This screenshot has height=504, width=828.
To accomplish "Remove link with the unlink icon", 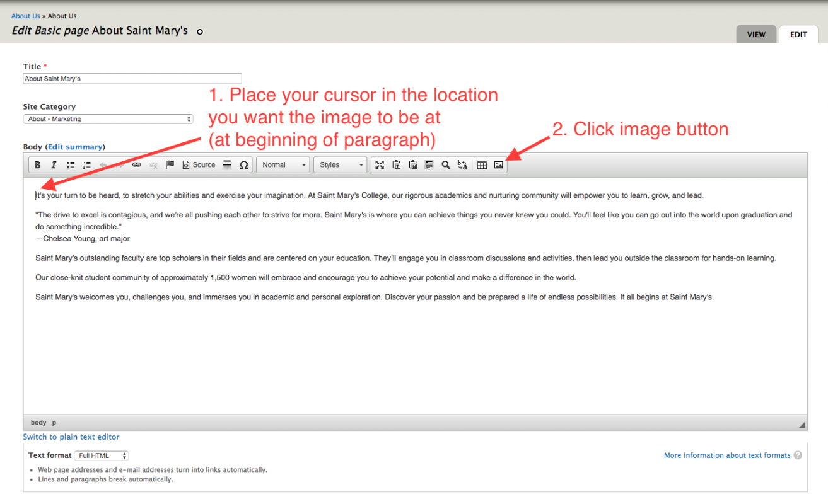I will (x=153, y=165).
